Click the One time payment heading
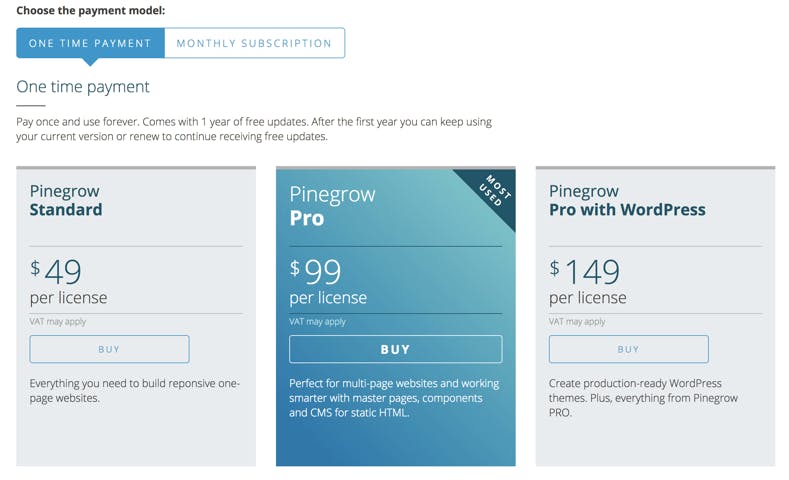The image size is (789, 480). pyautogui.click(x=83, y=87)
